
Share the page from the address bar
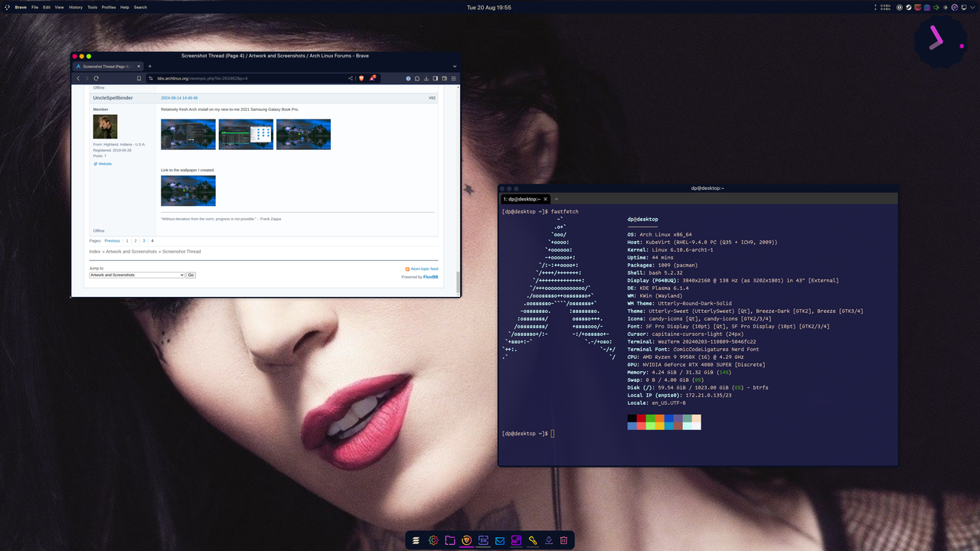click(351, 78)
